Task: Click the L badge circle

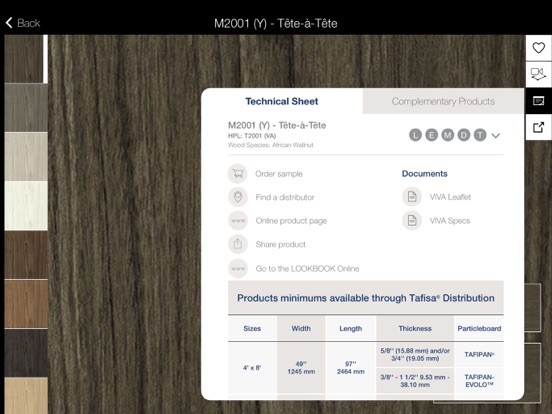Action: tap(415, 135)
